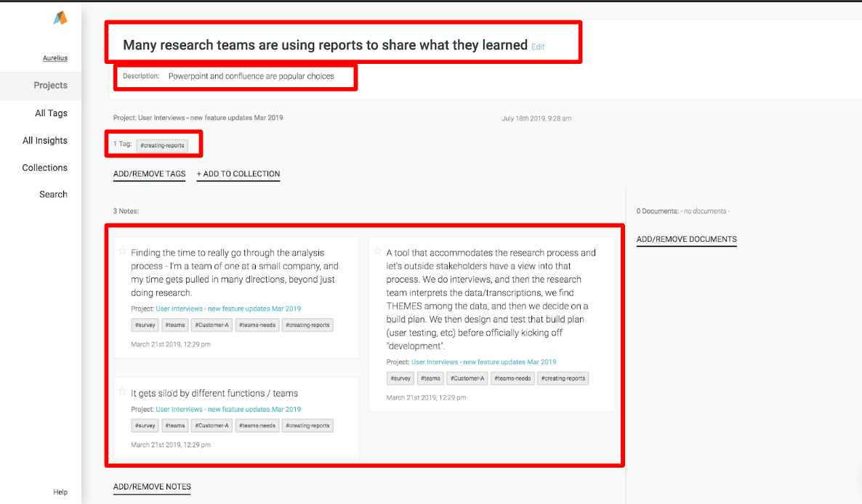Open ADD/REMOVE DOCUMENTS
This screenshot has height=504, width=862.
coord(686,239)
